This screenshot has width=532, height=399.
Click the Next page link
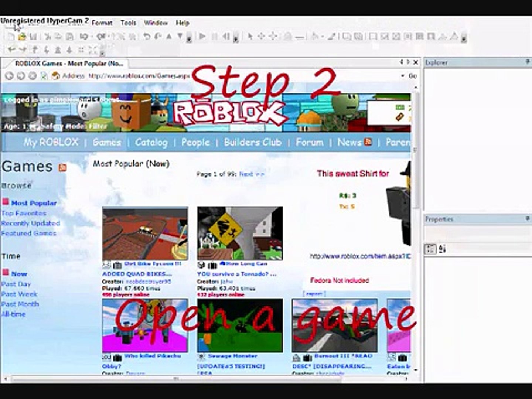(252, 174)
